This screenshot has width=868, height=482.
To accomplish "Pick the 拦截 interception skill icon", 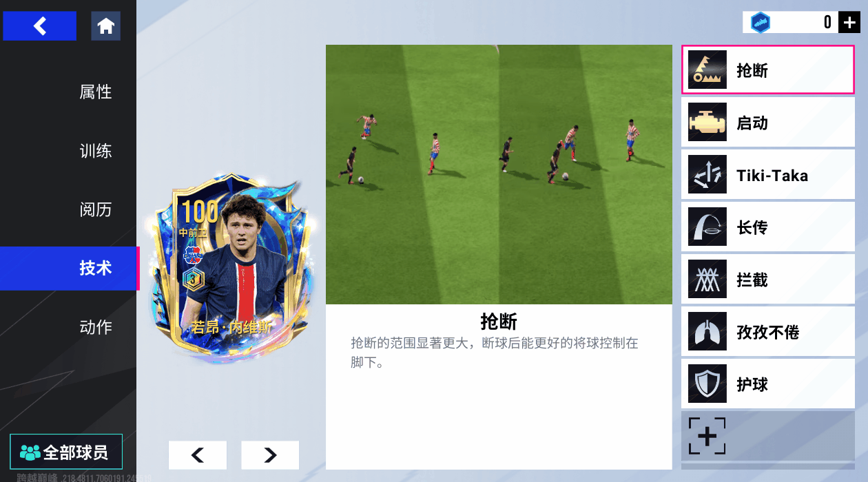I will click(x=707, y=280).
